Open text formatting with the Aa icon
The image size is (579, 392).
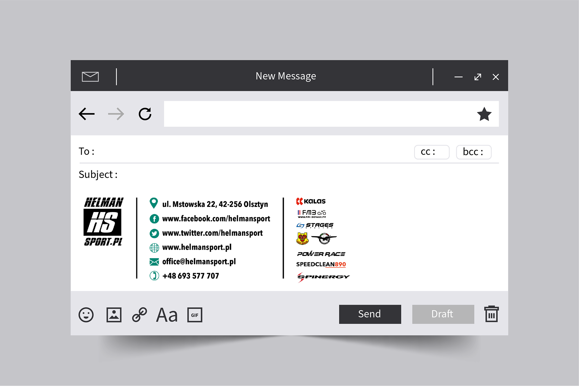point(167,315)
